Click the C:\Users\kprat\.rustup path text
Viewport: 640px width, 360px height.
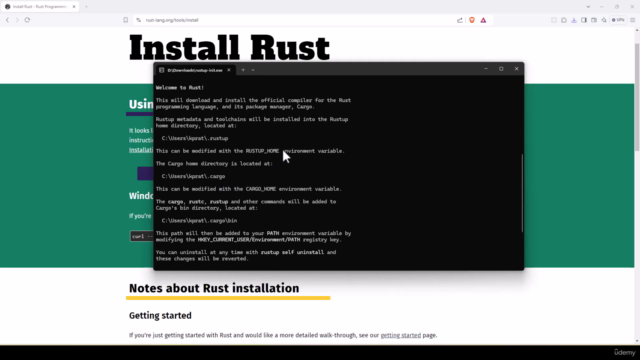click(x=195, y=138)
